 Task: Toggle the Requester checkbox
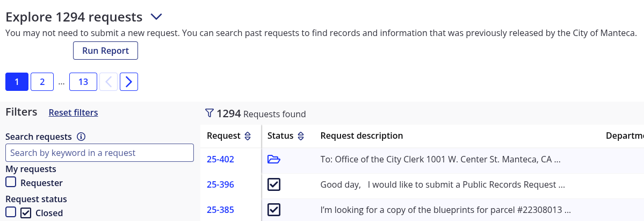pyautogui.click(x=11, y=182)
